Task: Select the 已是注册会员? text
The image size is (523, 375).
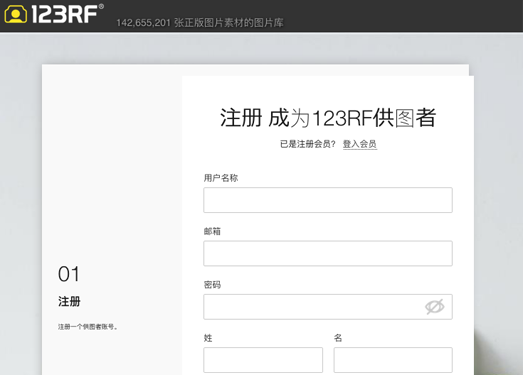Action: [x=308, y=144]
